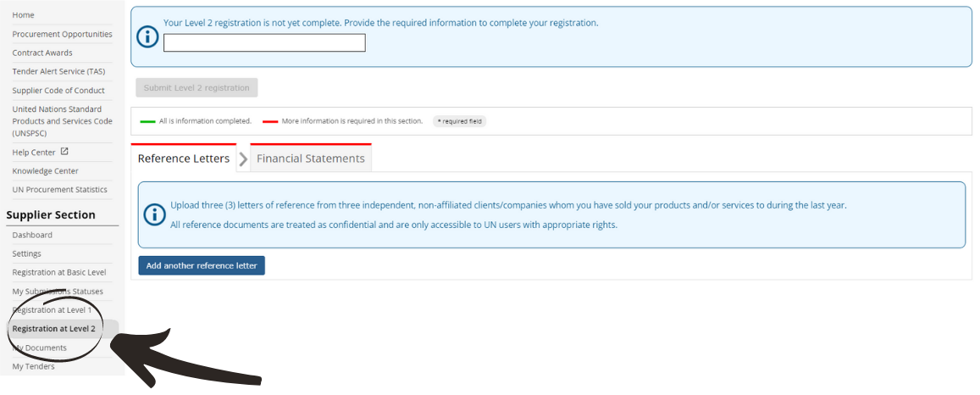Open the Help Center external link icon

(x=64, y=152)
